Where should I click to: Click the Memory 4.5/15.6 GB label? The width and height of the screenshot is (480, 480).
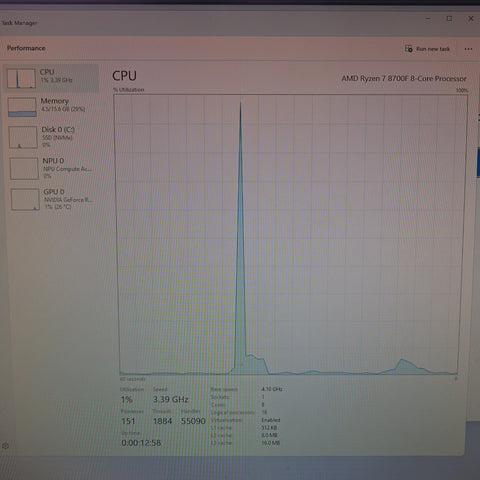point(63,105)
